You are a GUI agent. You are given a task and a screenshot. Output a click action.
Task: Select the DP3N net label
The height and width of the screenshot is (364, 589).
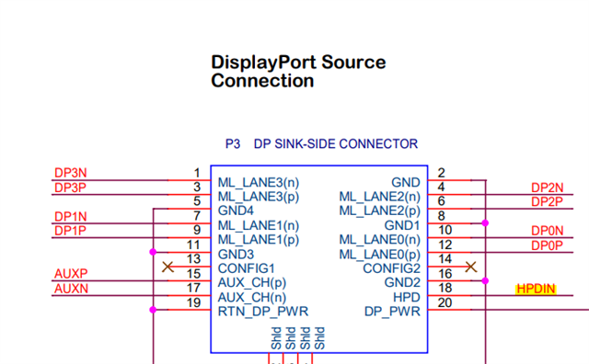(71, 173)
